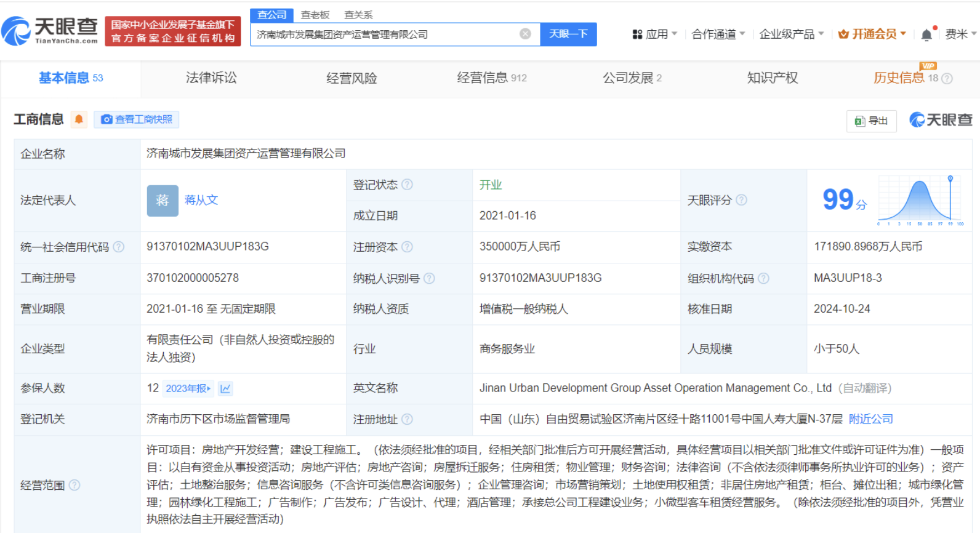Open the 合作通道 dropdown

[718, 34]
